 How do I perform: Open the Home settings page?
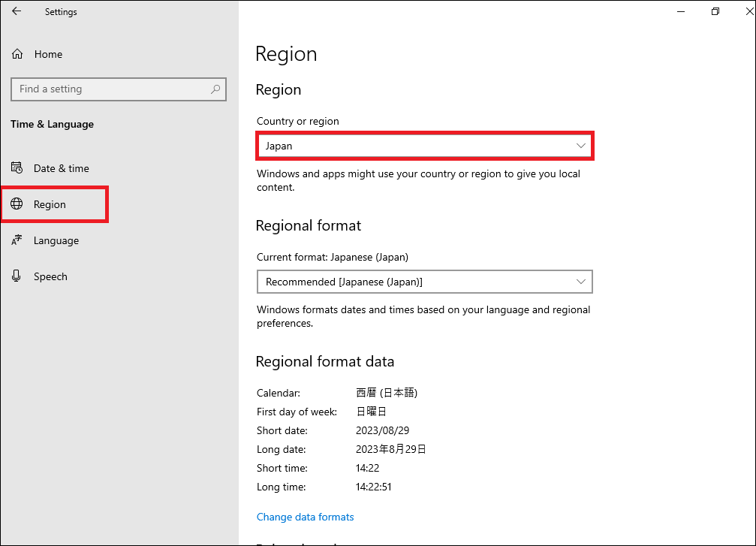pos(48,54)
